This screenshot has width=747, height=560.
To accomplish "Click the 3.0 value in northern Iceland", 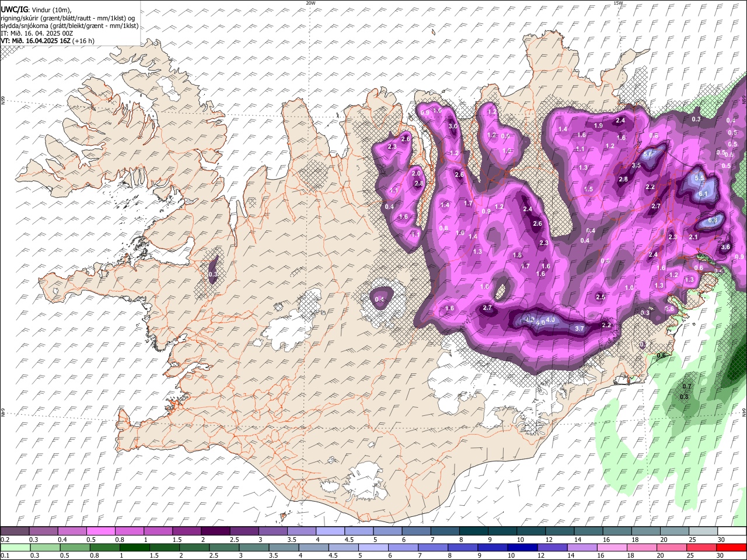I will click(x=453, y=127).
